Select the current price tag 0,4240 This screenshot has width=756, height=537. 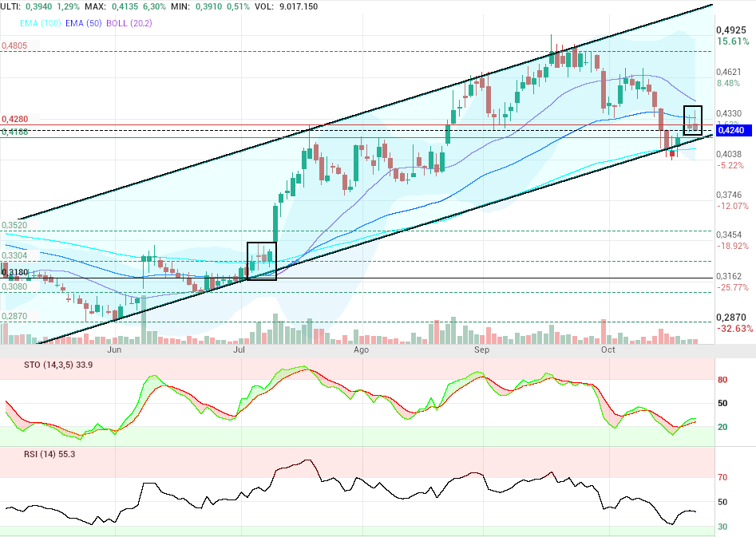(734, 130)
